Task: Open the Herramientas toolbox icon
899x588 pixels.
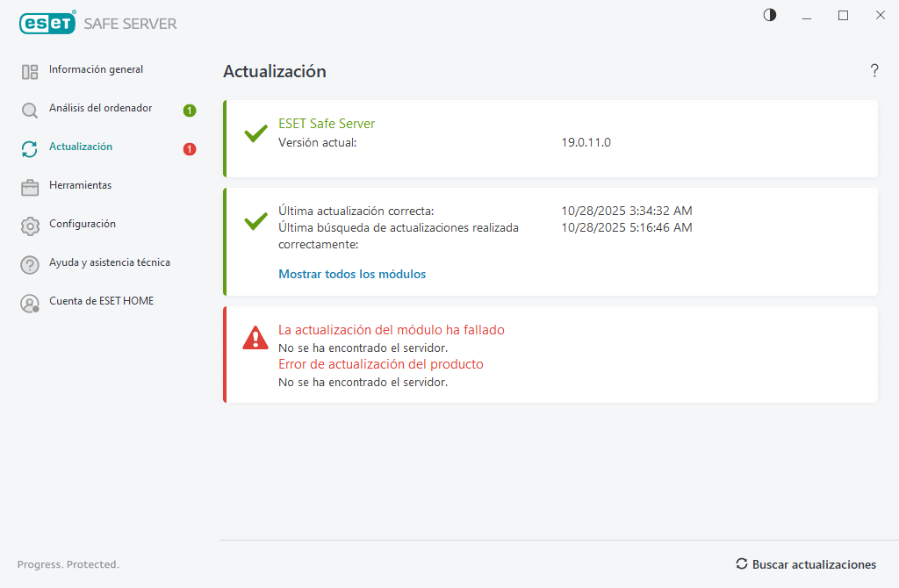Action: pyautogui.click(x=29, y=186)
